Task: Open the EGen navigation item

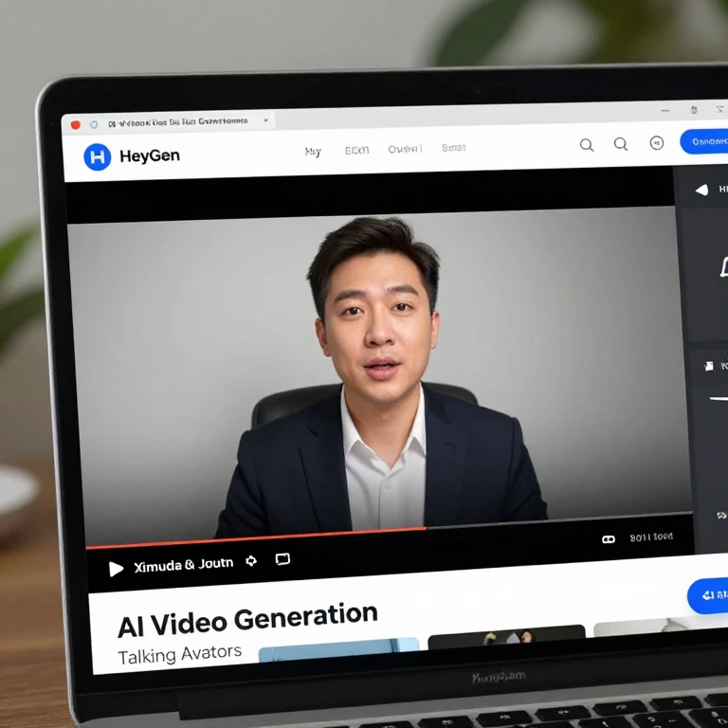Action: 356,150
